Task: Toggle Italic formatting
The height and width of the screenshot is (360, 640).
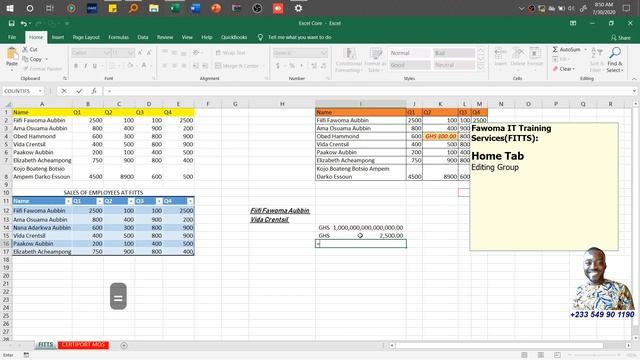Action: [x=85, y=66]
